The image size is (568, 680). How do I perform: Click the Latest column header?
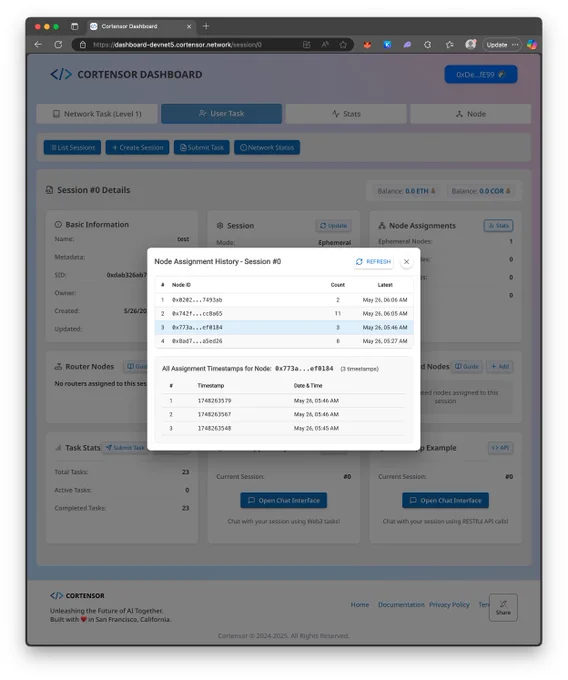coord(385,285)
